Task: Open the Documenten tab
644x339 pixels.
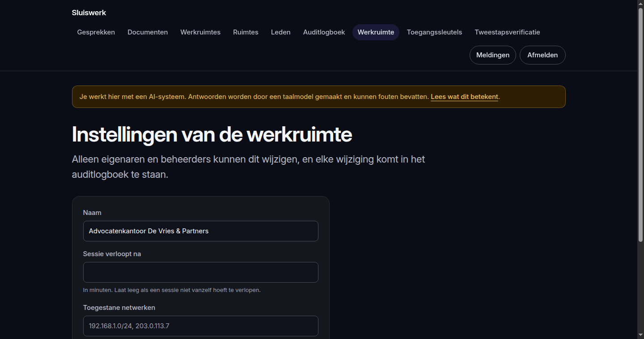Action: tap(148, 32)
